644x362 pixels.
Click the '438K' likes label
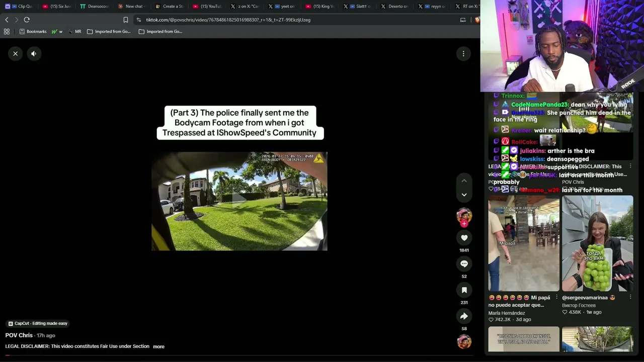575,312
